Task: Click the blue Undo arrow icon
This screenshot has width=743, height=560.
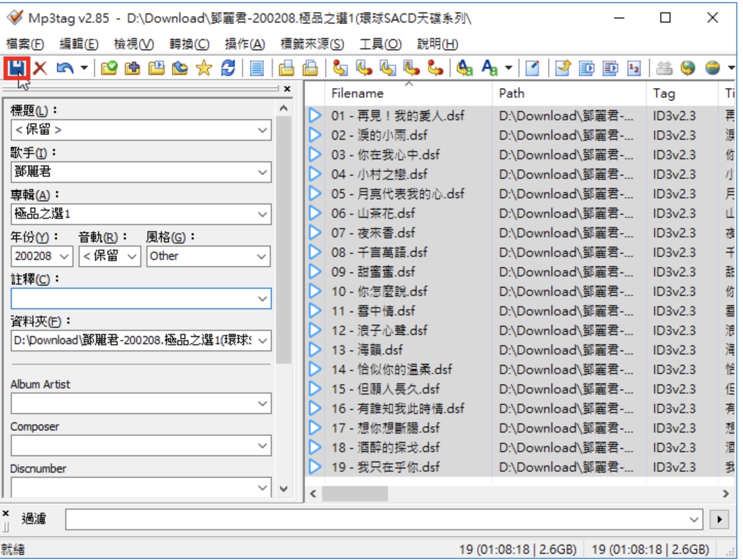Action: tap(65, 68)
